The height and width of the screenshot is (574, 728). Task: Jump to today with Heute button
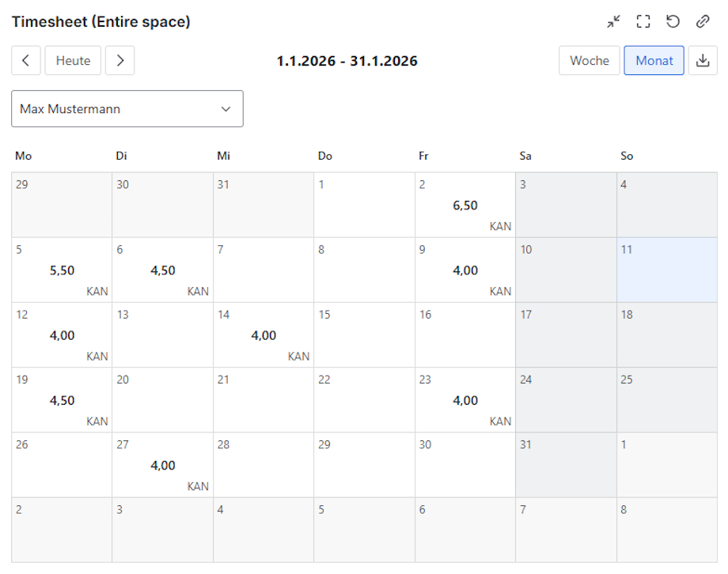pyautogui.click(x=73, y=60)
